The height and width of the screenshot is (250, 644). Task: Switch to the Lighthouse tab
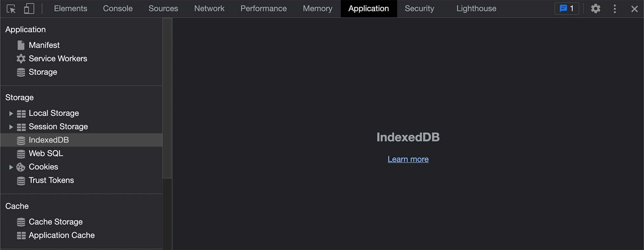pos(476,9)
